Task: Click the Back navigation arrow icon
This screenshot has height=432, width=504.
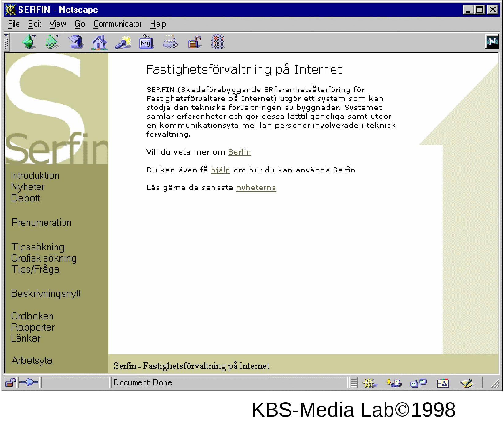Action: [29, 42]
